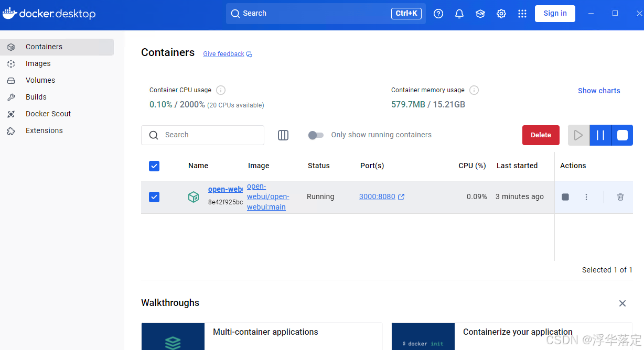Open Builds in the sidebar
Screen dimensions: 644x350
57,97
